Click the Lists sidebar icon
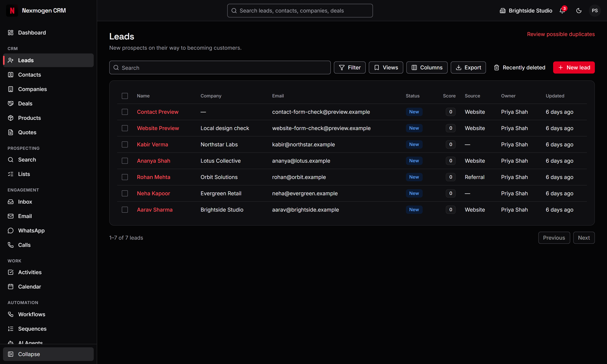This screenshot has height=364, width=607. coord(11,174)
